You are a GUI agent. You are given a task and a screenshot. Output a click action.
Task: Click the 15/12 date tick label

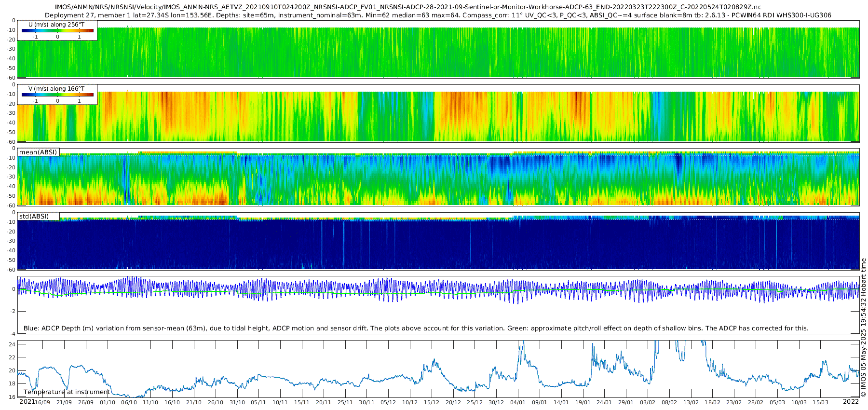pos(432,402)
